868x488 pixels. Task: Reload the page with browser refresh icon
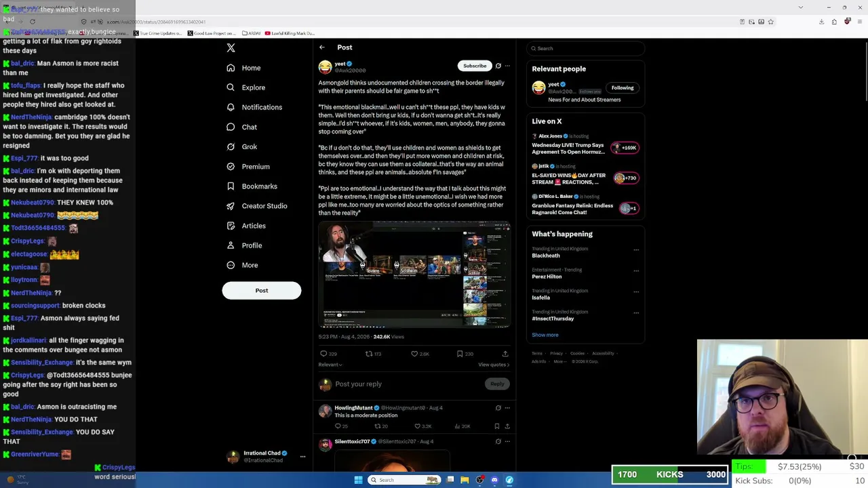pyautogui.click(x=32, y=22)
